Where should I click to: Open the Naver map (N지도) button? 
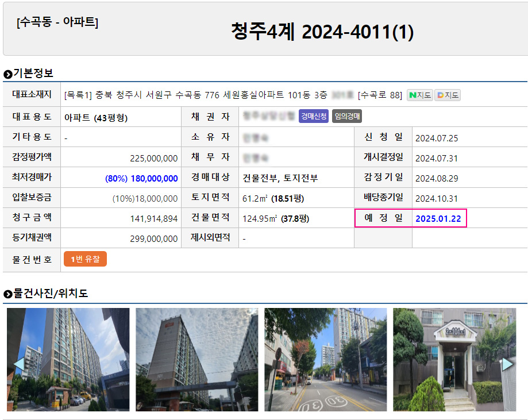point(419,95)
